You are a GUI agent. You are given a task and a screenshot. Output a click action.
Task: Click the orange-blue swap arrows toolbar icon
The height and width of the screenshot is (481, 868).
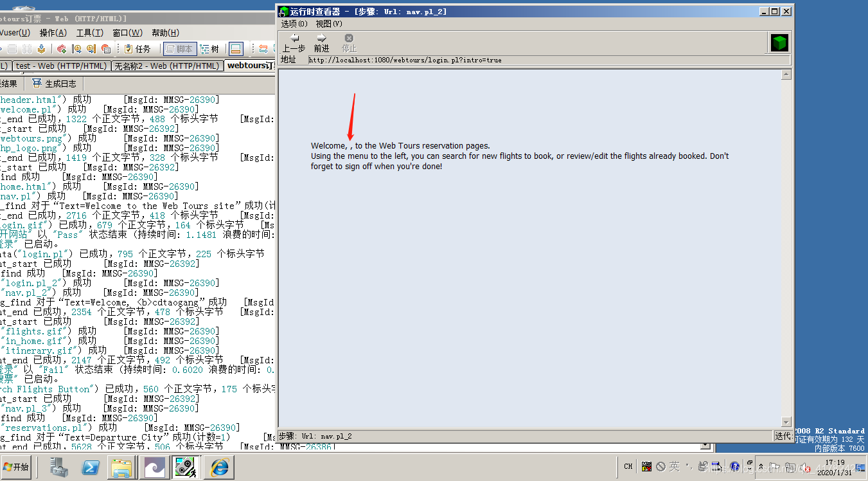[x=263, y=49]
